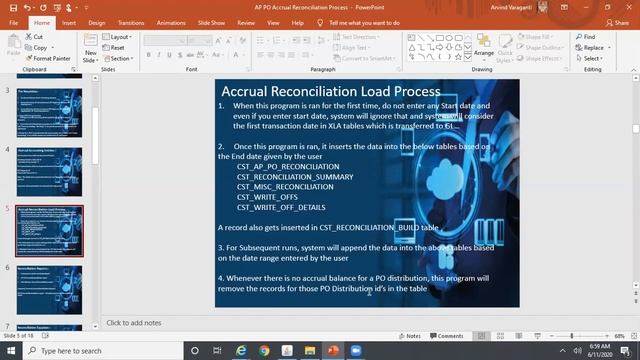The height and width of the screenshot is (360, 640).
Task: Select the Text Box shape
Action: pyautogui.click(x=411, y=38)
